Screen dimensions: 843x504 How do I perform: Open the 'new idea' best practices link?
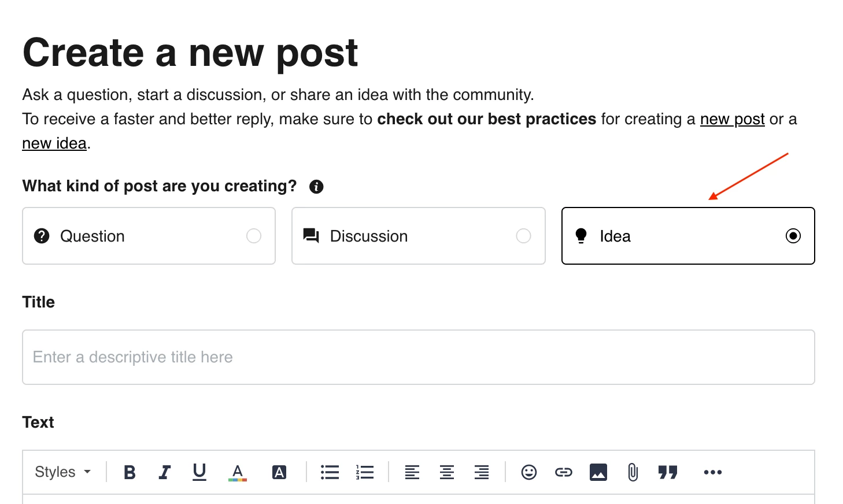pyautogui.click(x=54, y=143)
